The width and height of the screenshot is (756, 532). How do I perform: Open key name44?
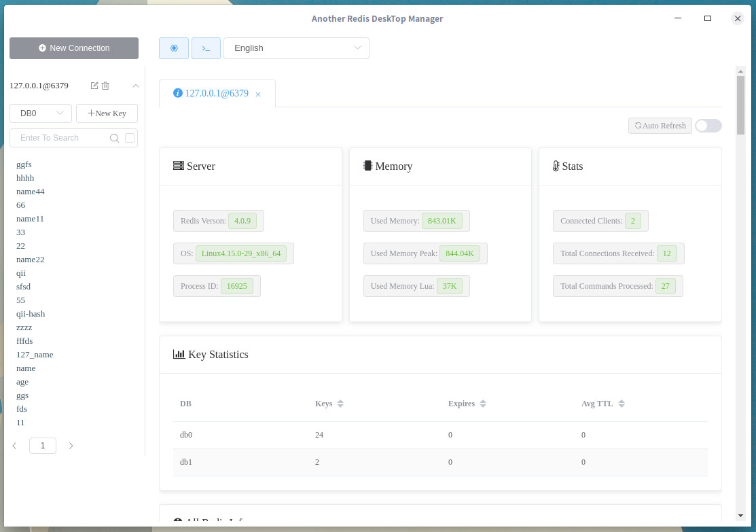point(31,192)
